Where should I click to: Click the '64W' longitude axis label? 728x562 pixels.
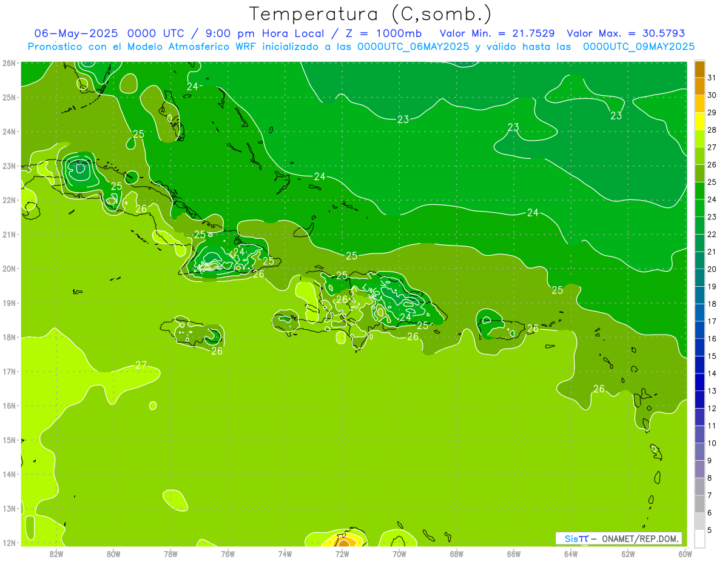[x=571, y=554]
